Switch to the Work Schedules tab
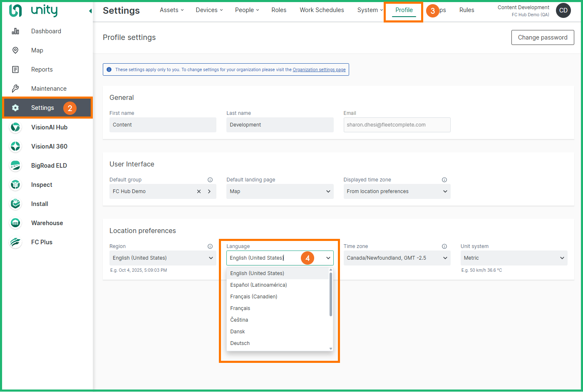The height and width of the screenshot is (392, 583). [322, 10]
